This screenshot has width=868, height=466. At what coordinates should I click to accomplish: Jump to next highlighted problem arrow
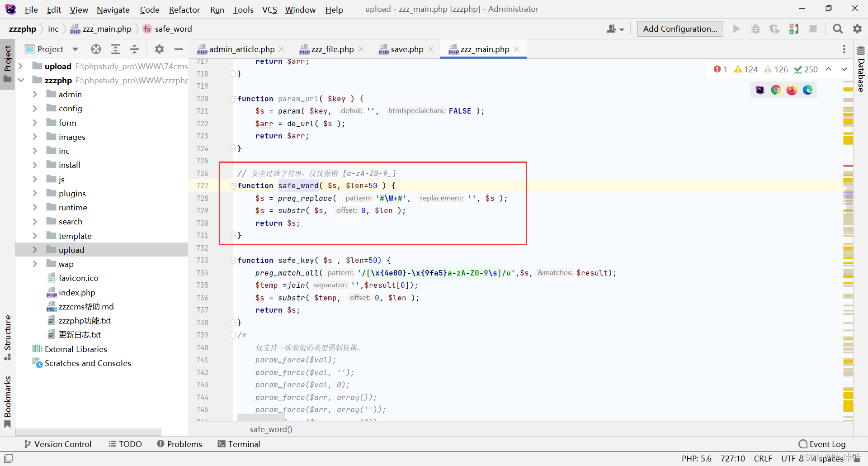(844, 69)
